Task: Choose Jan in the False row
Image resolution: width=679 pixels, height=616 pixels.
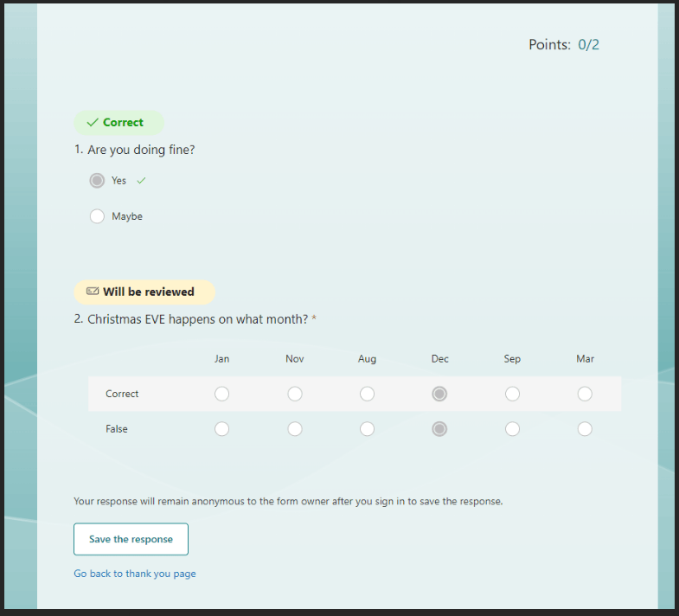Action: (221, 429)
